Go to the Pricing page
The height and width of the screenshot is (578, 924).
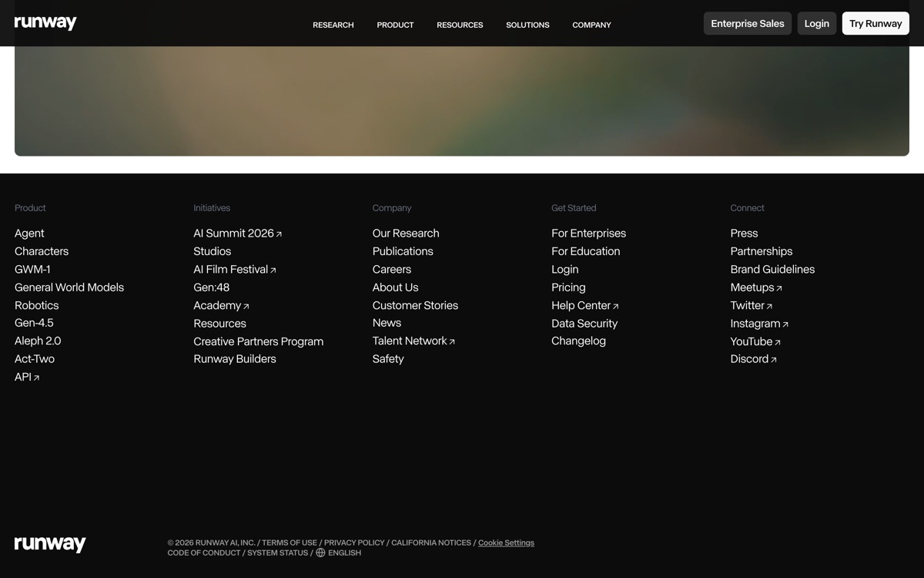coord(568,287)
